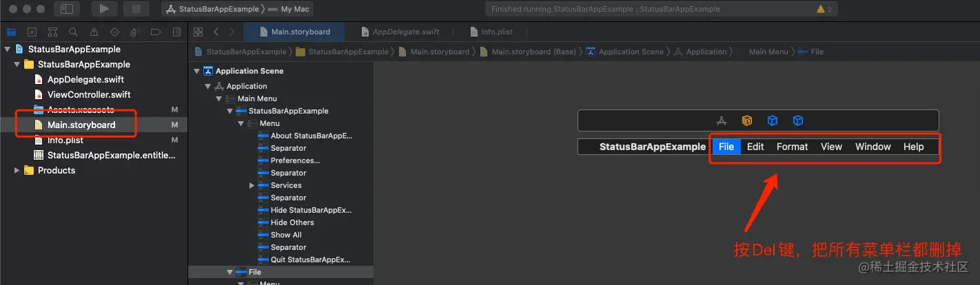Show the Project navigator
The height and width of the screenshot is (285, 980).
pos(11,32)
